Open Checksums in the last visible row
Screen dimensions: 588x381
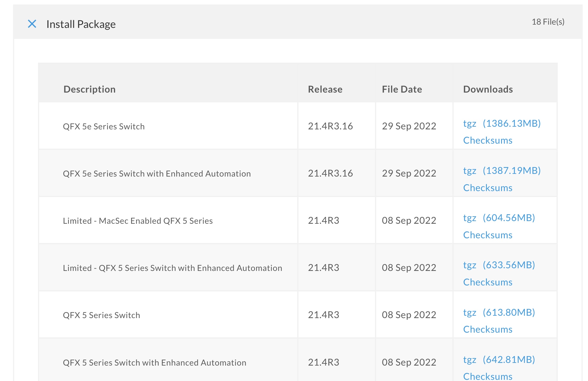(x=487, y=376)
